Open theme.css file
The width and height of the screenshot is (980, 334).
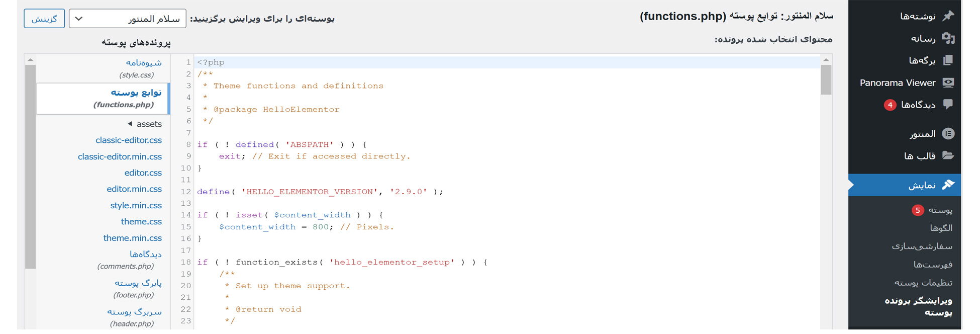click(x=141, y=221)
